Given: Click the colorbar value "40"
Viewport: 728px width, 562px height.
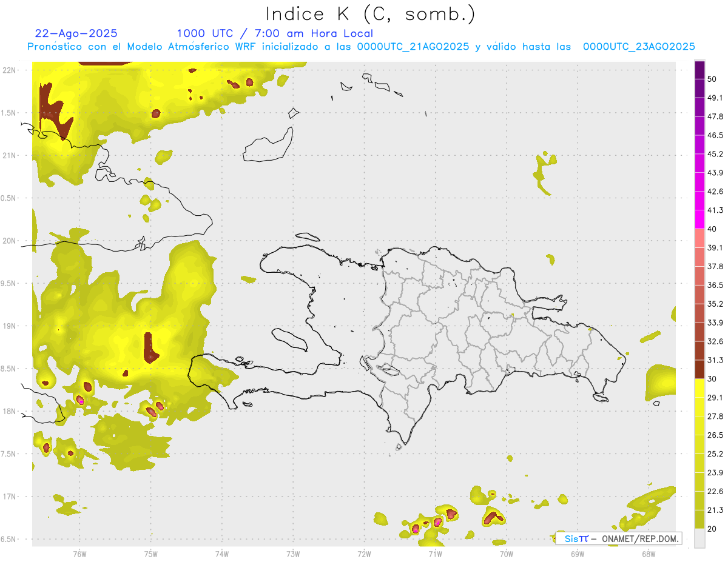Looking at the screenshot, I should click(x=713, y=229).
